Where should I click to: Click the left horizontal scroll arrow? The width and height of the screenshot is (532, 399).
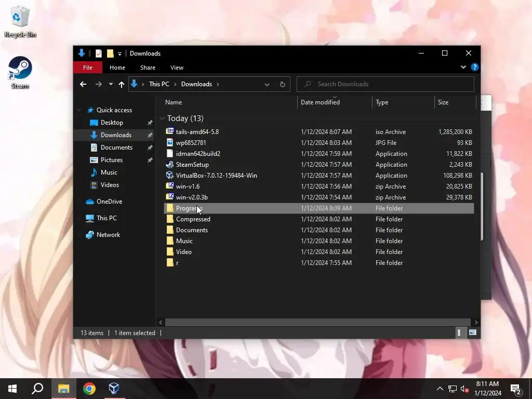[x=161, y=322]
